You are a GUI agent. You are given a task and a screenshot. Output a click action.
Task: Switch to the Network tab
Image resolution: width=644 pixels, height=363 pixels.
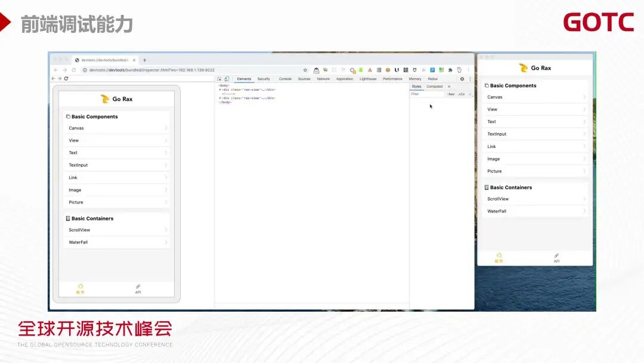point(323,79)
